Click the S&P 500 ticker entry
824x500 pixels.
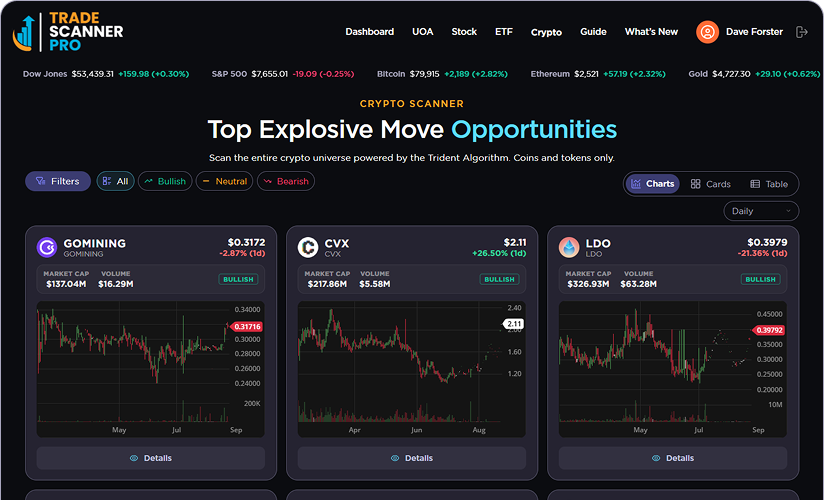(283, 74)
